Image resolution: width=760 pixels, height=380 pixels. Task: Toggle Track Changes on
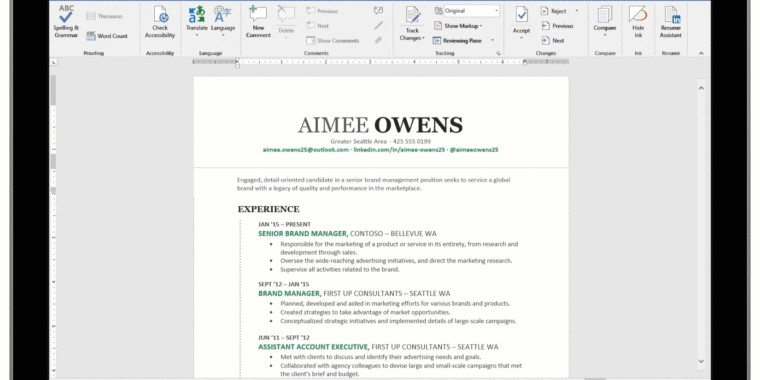[x=412, y=23]
